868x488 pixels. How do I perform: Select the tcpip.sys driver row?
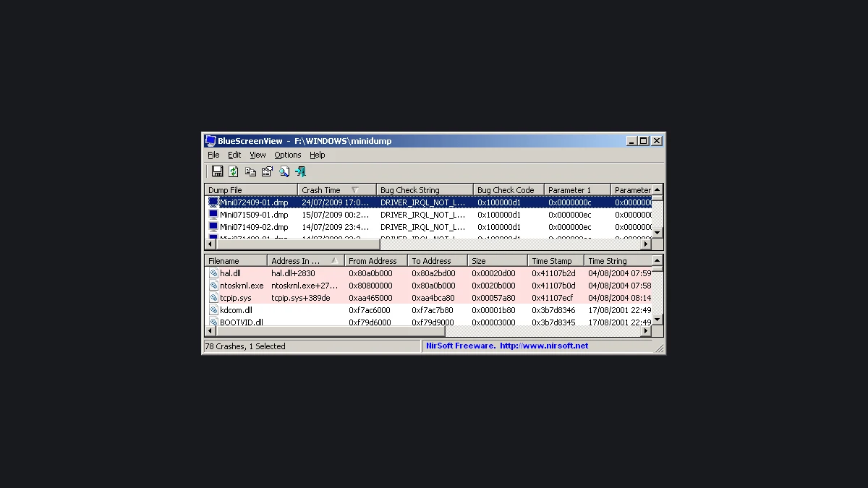click(428, 298)
